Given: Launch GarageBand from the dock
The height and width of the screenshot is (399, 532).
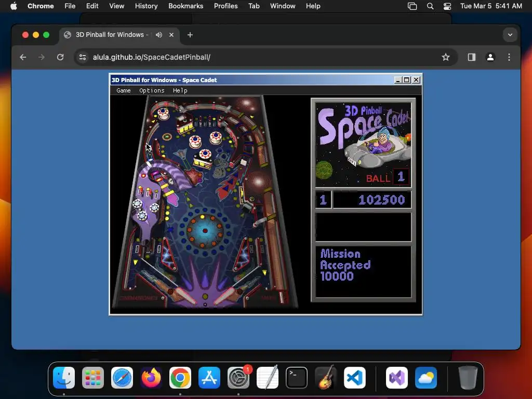Looking at the screenshot, I should (x=326, y=378).
